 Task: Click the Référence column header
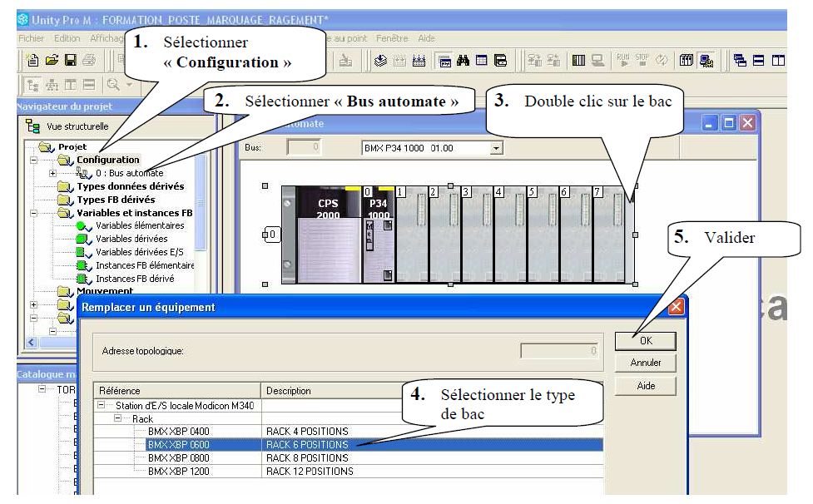pos(176,391)
